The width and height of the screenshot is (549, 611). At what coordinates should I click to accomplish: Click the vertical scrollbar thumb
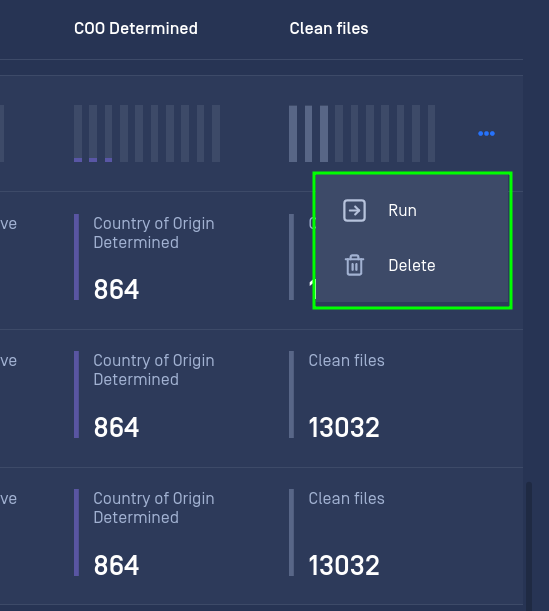tap(529, 546)
